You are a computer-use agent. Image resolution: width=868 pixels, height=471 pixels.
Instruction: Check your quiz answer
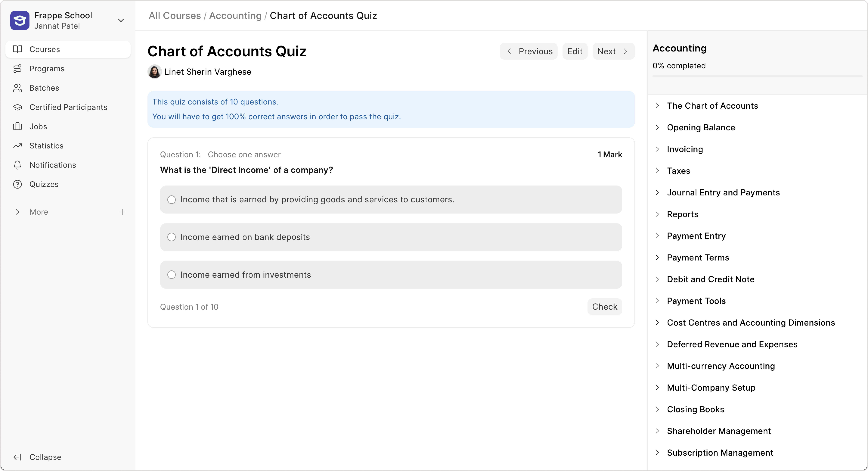(x=604, y=306)
